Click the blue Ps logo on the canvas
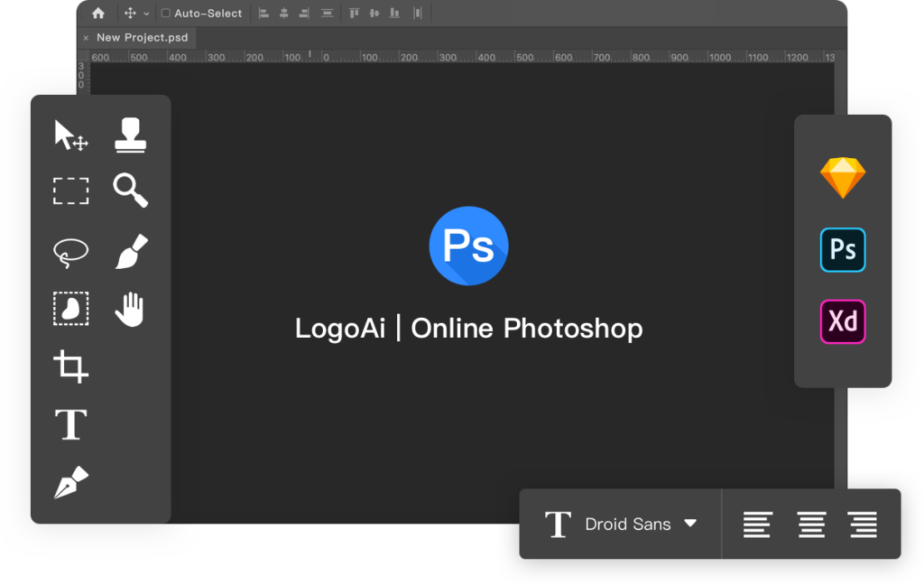This screenshot has height=585, width=924. tap(468, 246)
